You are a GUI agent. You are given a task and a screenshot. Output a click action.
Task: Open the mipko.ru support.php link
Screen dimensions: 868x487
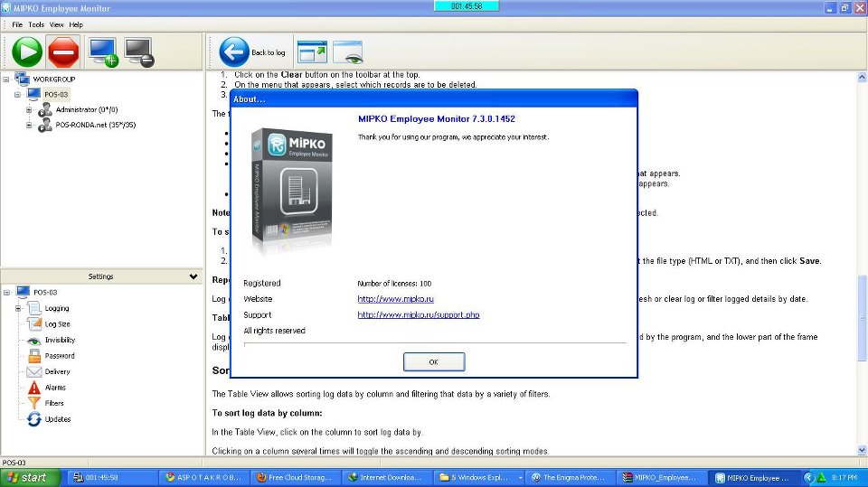pyautogui.click(x=419, y=315)
